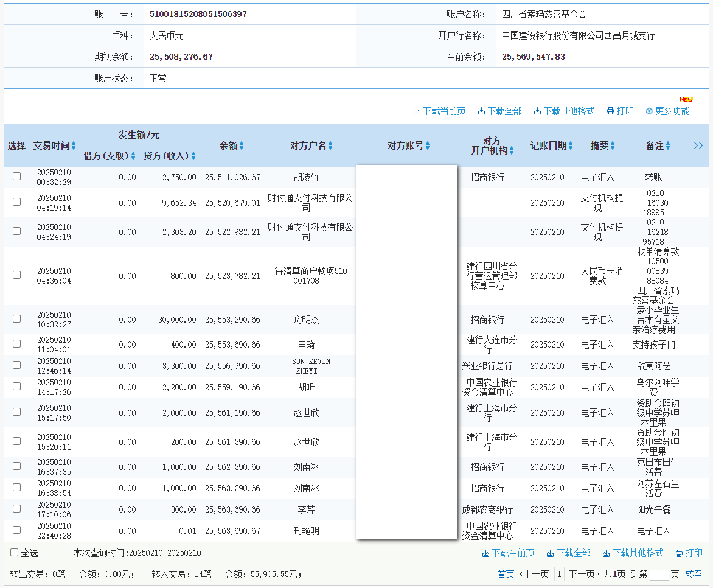713x588 pixels.
Task: Click the download icon beside bottom 下载当前页
Action: coord(485,553)
